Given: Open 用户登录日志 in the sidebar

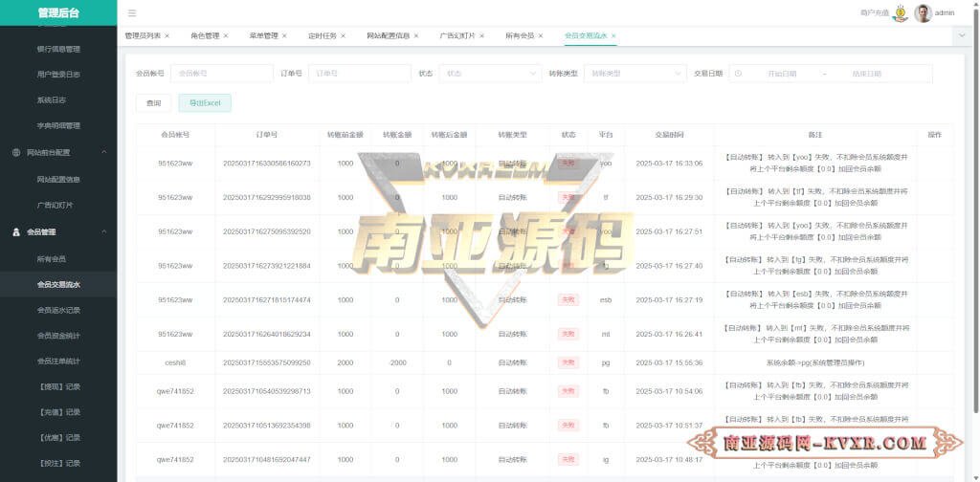Looking at the screenshot, I should click(58, 74).
